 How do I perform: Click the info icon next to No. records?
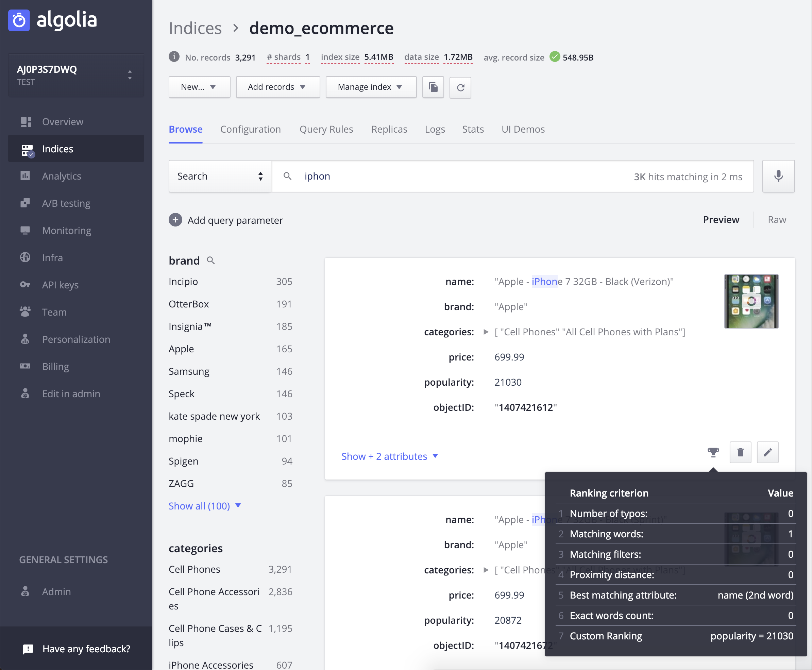[174, 57]
